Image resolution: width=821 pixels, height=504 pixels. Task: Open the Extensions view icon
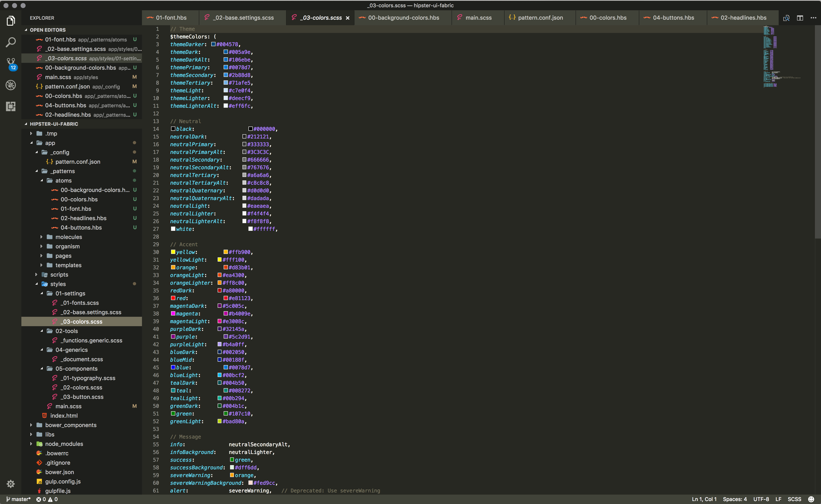[x=11, y=106]
